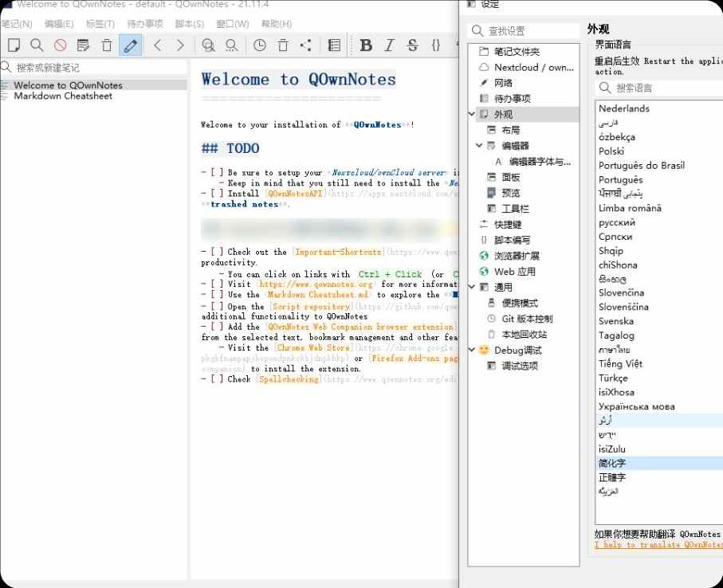Collapse the 通用 settings section
The width and height of the screenshot is (723, 588).
pyautogui.click(x=471, y=287)
